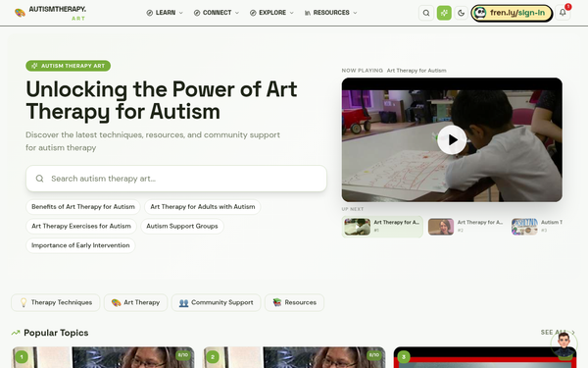
Task: Select Benefits of Art Therapy for Autism chip
Action: coord(83,207)
